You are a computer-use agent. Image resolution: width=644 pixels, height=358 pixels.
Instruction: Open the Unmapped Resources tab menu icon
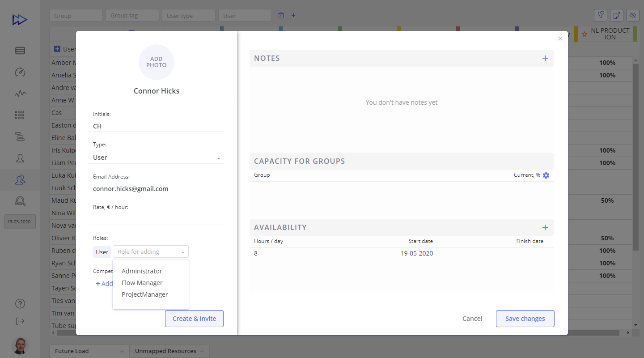(x=202, y=351)
